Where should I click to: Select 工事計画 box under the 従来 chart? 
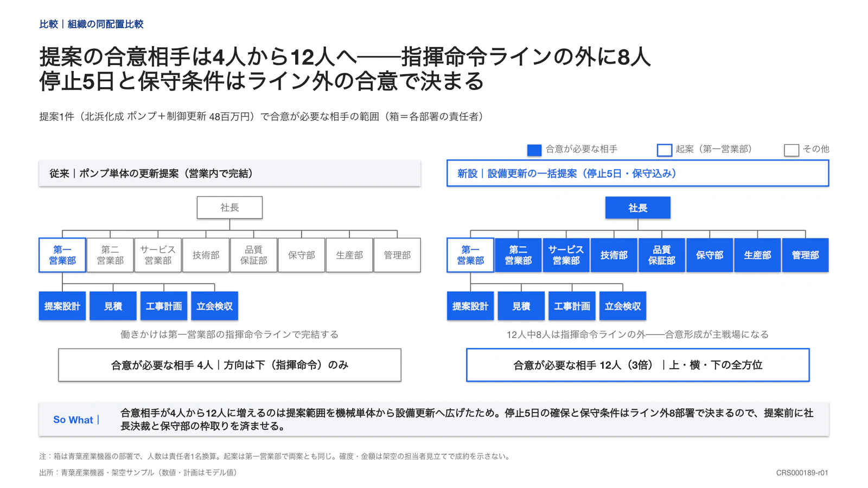pos(164,306)
